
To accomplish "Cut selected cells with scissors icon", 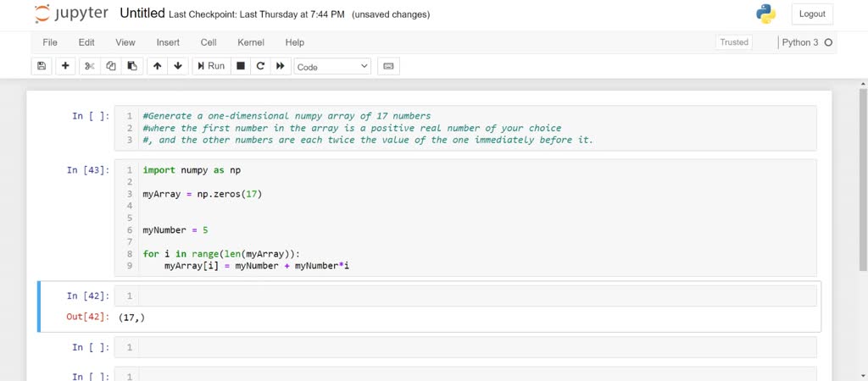I will coord(90,66).
